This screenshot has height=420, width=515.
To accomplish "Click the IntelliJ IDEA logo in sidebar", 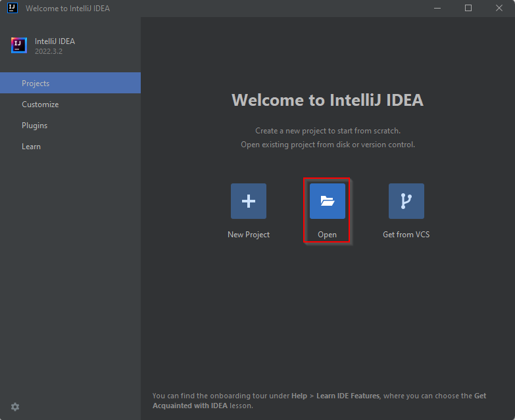I will point(18,45).
